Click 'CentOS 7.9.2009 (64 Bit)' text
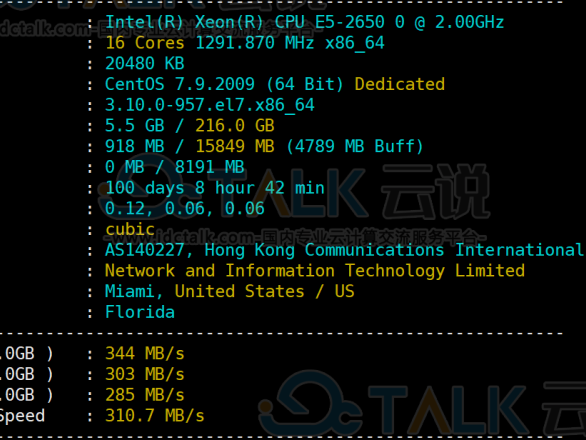 [224, 84]
